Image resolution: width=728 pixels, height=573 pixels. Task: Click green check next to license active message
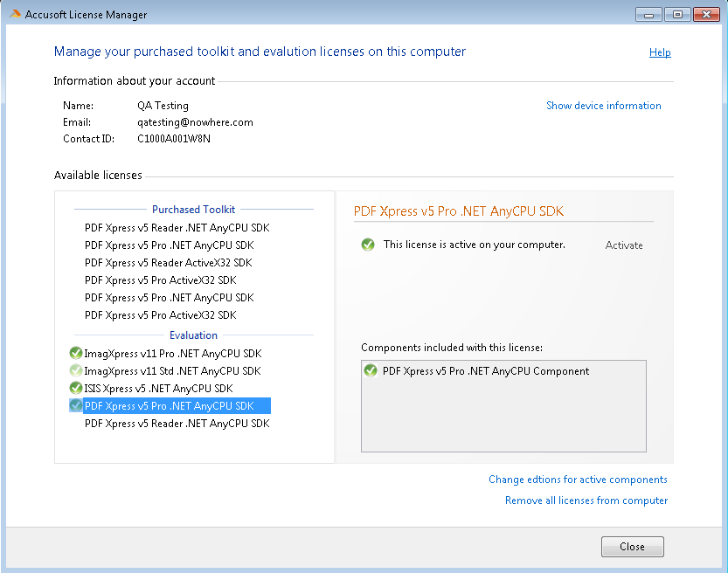(368, 245)
